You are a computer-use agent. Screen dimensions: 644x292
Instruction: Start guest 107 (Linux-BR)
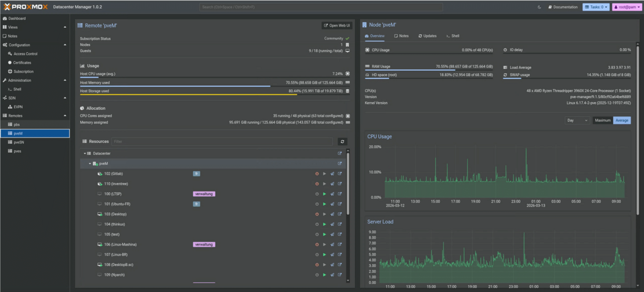324,255
